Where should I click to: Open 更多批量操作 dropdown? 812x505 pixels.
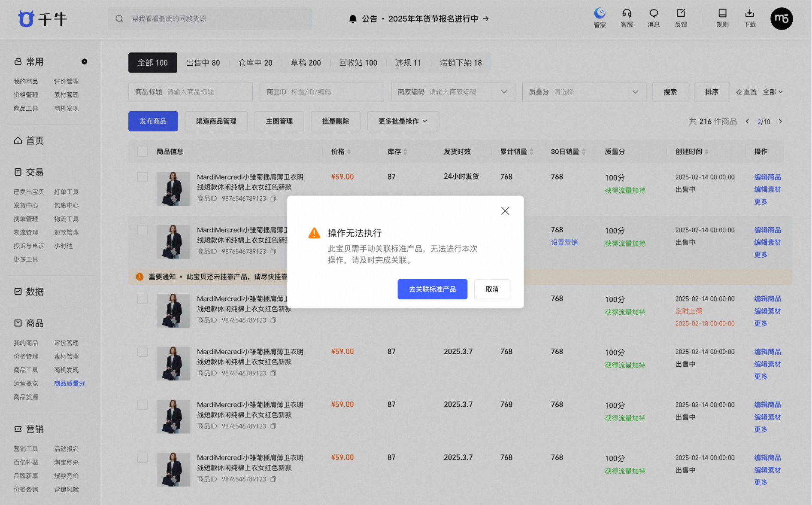tap(403, 122)
